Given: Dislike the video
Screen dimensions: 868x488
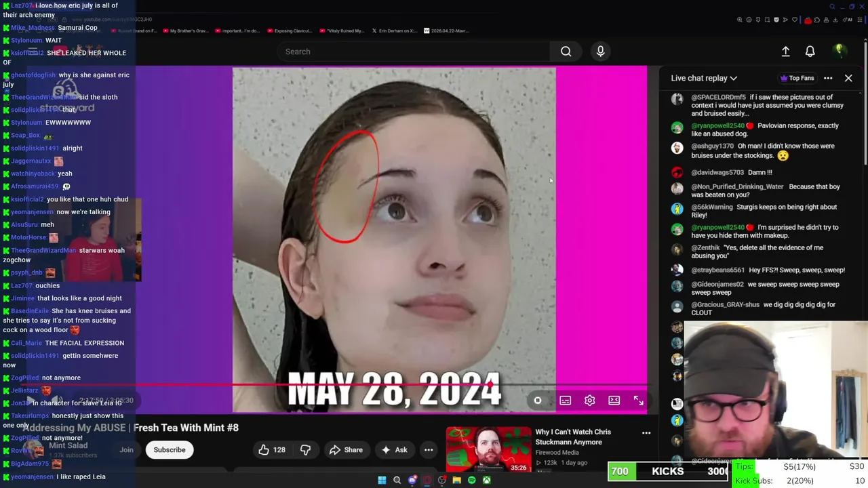Looking at the screenshot, I should click(x=305, y=450).
